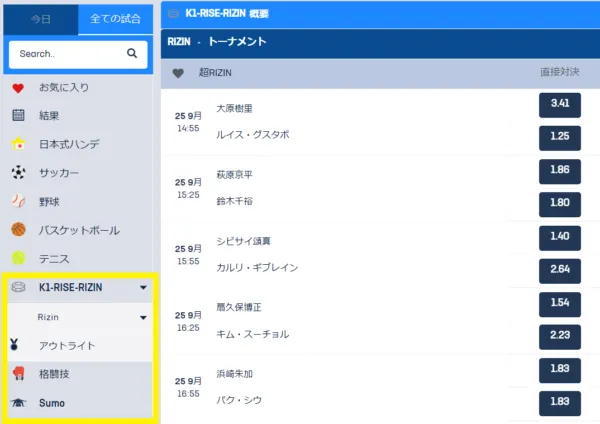This screenshot has height=424, width=600.
Task: Click the soccer ball icon
Action: (18, 172)
